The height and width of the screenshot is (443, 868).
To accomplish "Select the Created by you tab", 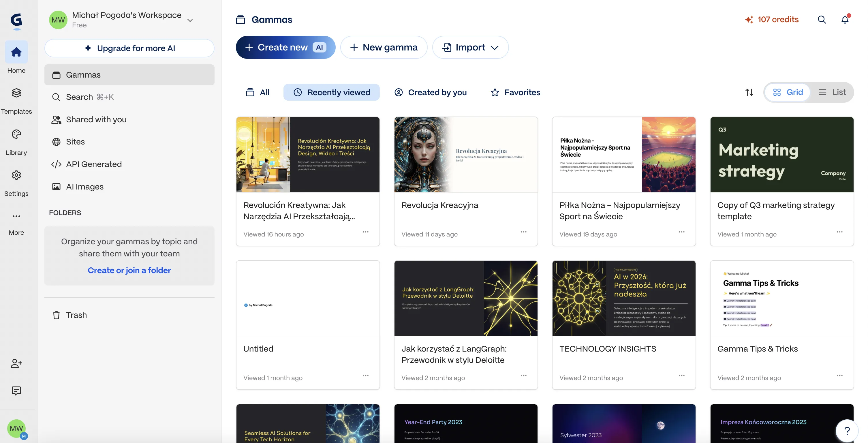I will pyautogui.click(x=431, y=92).
